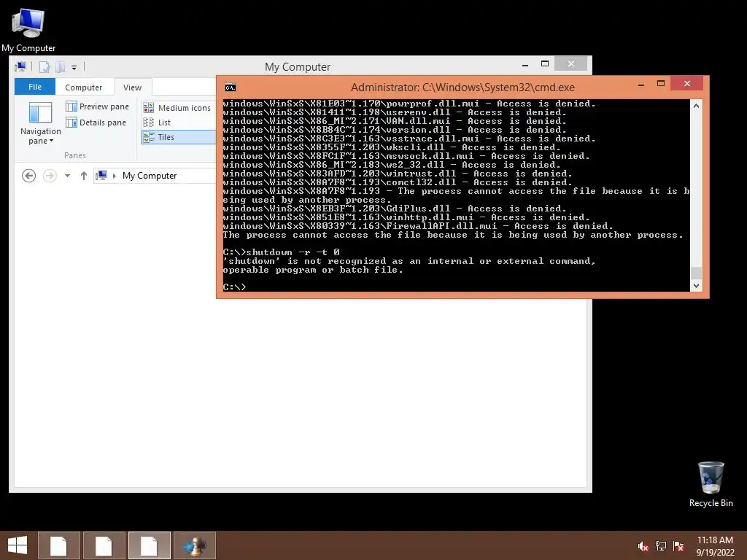Open the third blank taskbar item
This screenshot has height=560, width=747.
(x=149, y=545)
